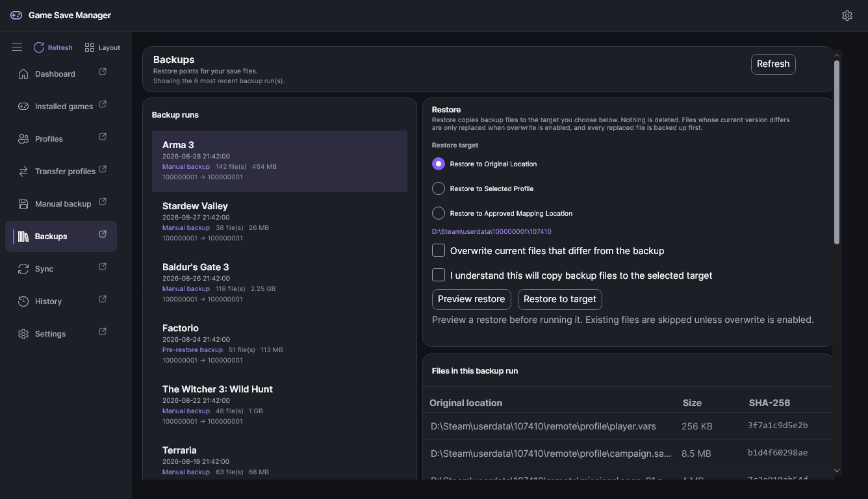This screenshot has height=499, width=868.
Task: Click the Installed games controller icon
Action: (23, 106)
